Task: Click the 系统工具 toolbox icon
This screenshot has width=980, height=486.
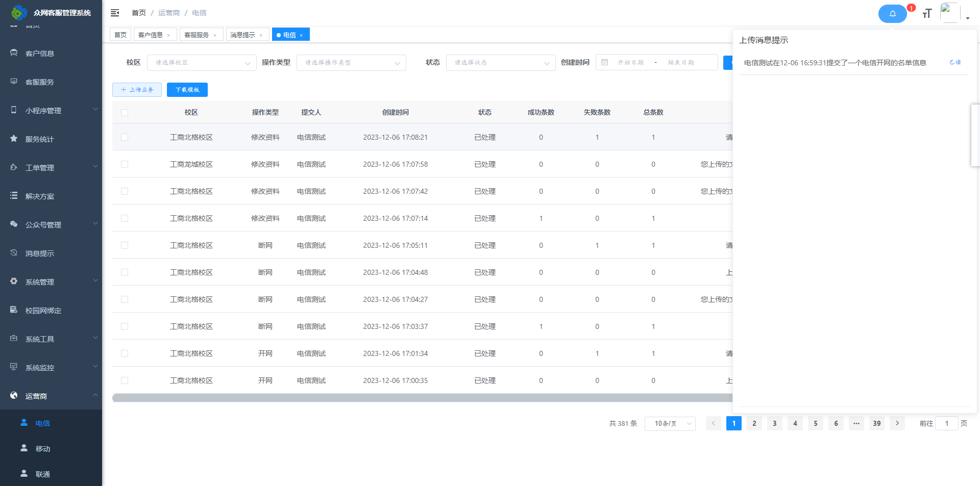Action: click(x=14, y=339)
